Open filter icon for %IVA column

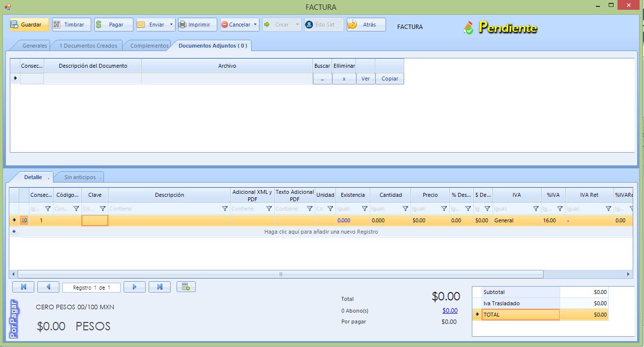pos(560,209)
